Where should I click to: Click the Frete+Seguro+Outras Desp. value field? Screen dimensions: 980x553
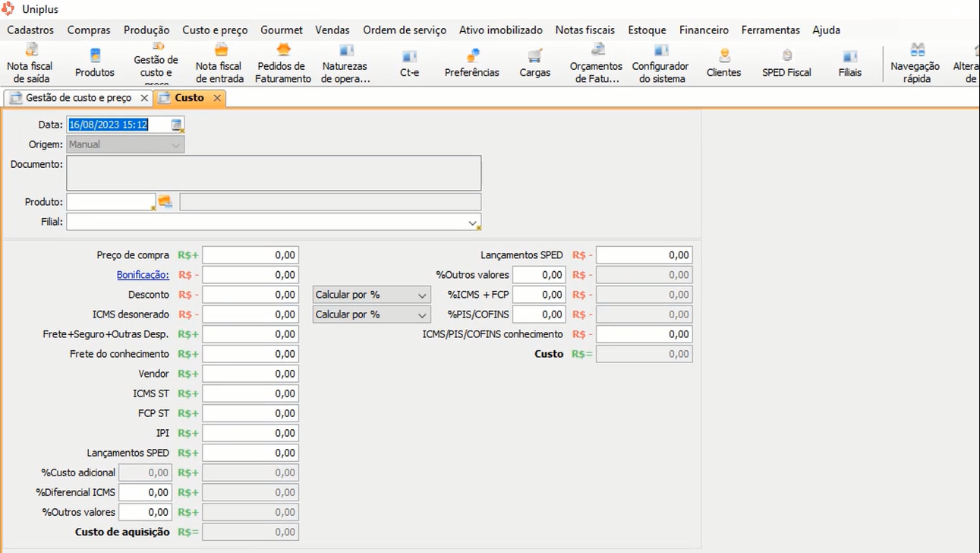tap(251, 334)
